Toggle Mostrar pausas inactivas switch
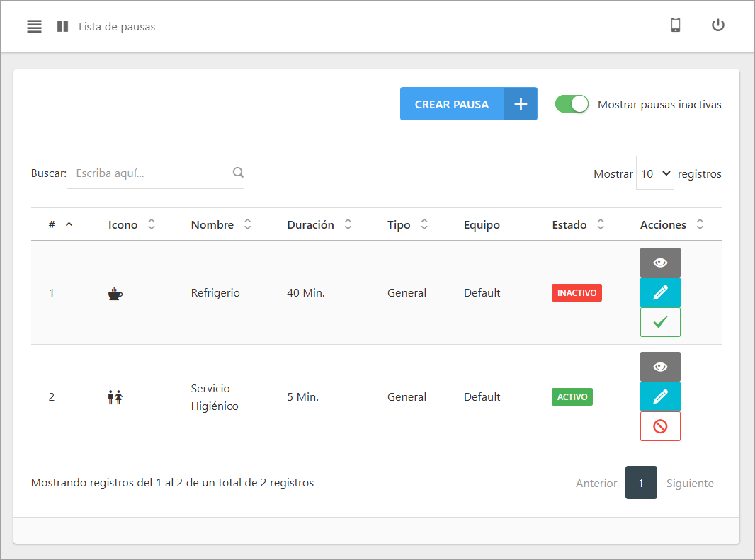The height and width of the screenshot is (560, 755). (x=572, y=104)
